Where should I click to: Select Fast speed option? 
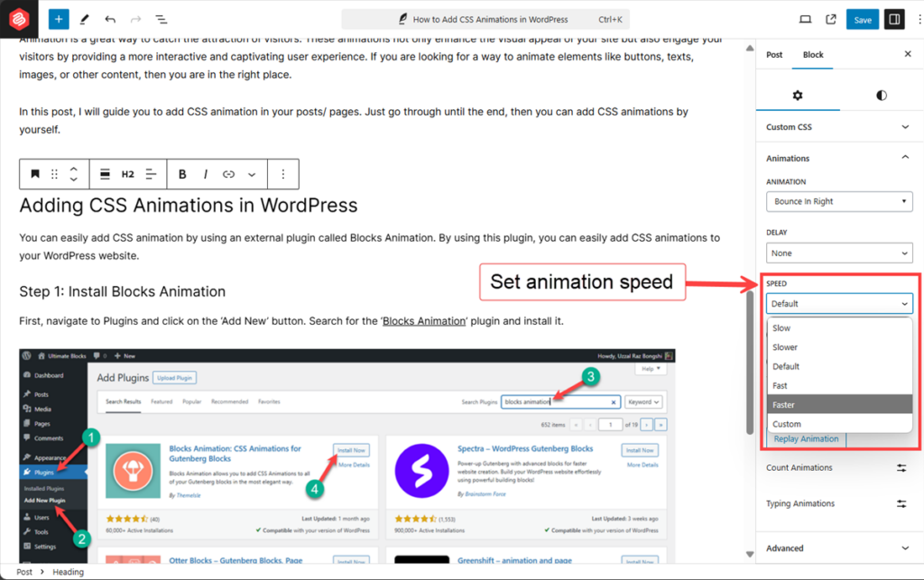(839, 386)
